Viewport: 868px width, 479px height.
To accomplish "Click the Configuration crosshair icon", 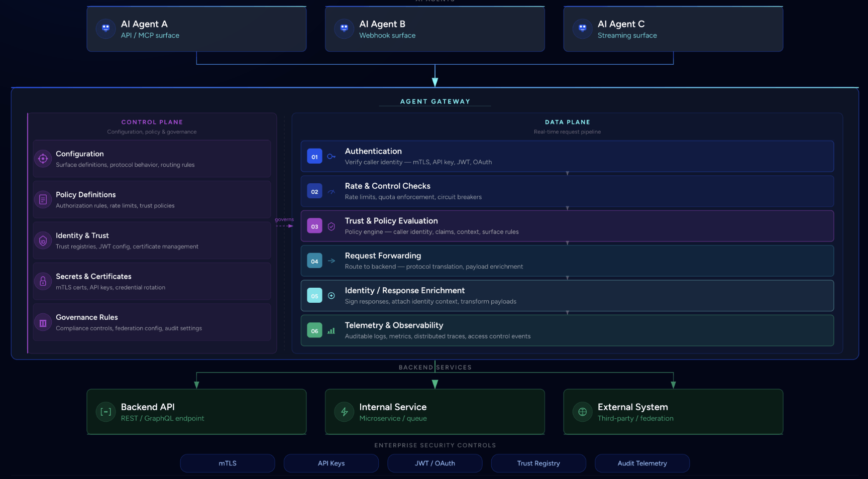I will pos(43,159).
